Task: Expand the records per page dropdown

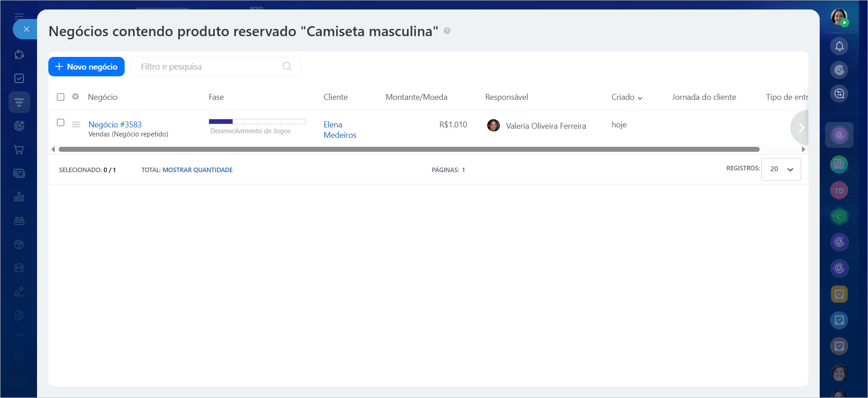Action: (781, 169)
